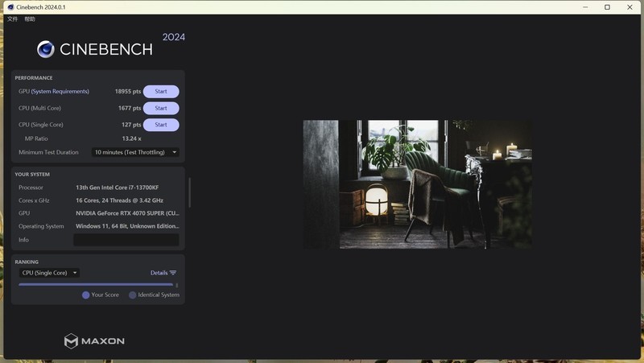Click the '13.24 x' MP Ratio value
Image resolution: width=644 pixels, height=363 pixels.
[131, 138]
